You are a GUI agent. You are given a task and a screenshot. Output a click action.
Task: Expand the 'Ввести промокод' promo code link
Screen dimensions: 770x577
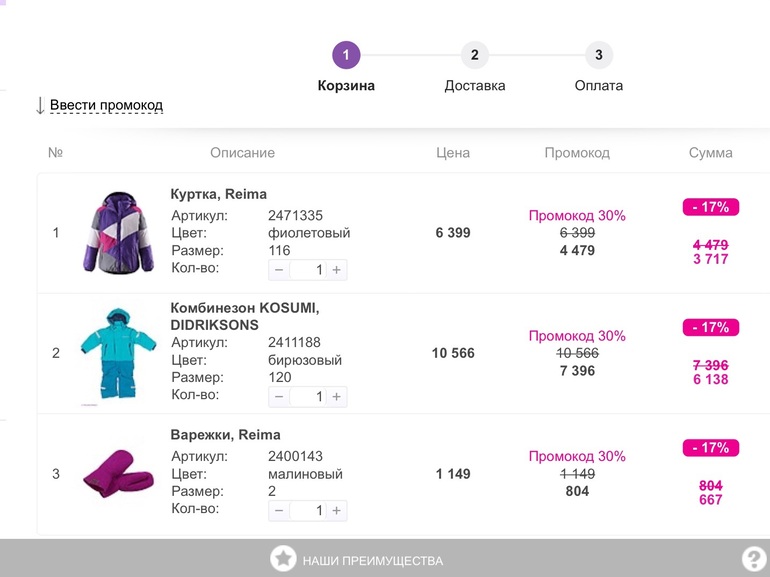pos(106,105)
